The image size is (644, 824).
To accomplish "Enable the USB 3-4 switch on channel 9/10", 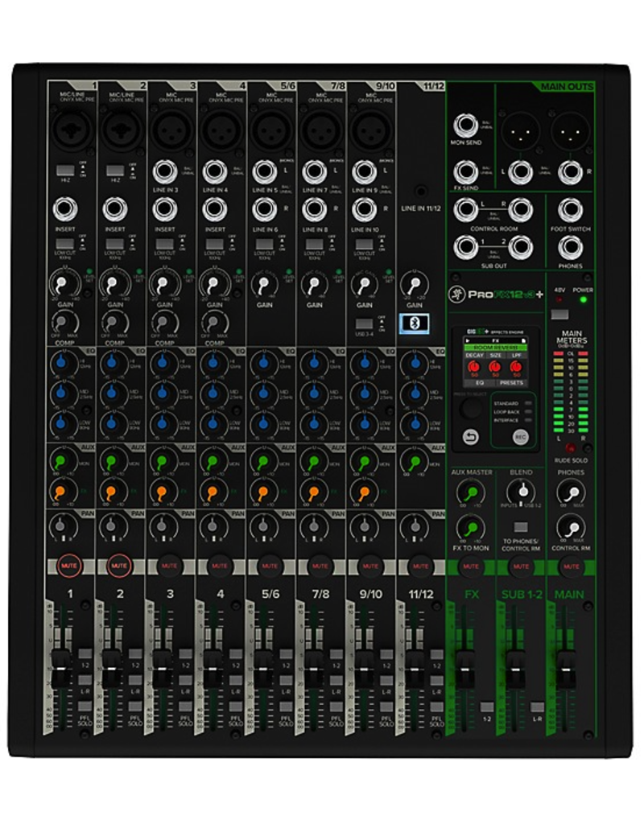I will 362,324.
